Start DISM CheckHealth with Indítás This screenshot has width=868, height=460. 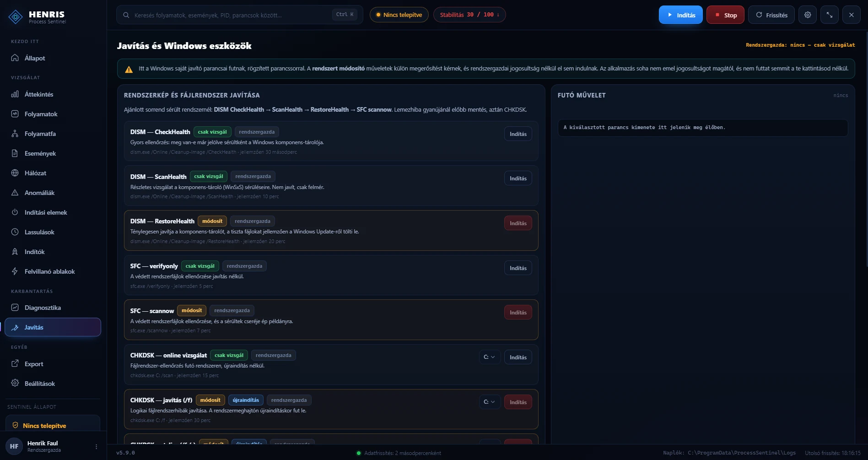point(518,134)
